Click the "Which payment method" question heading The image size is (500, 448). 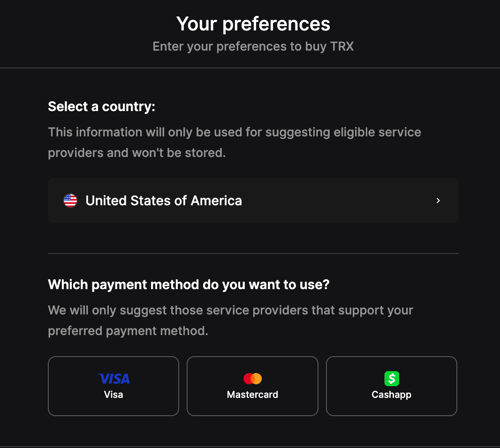coord(189,284)
